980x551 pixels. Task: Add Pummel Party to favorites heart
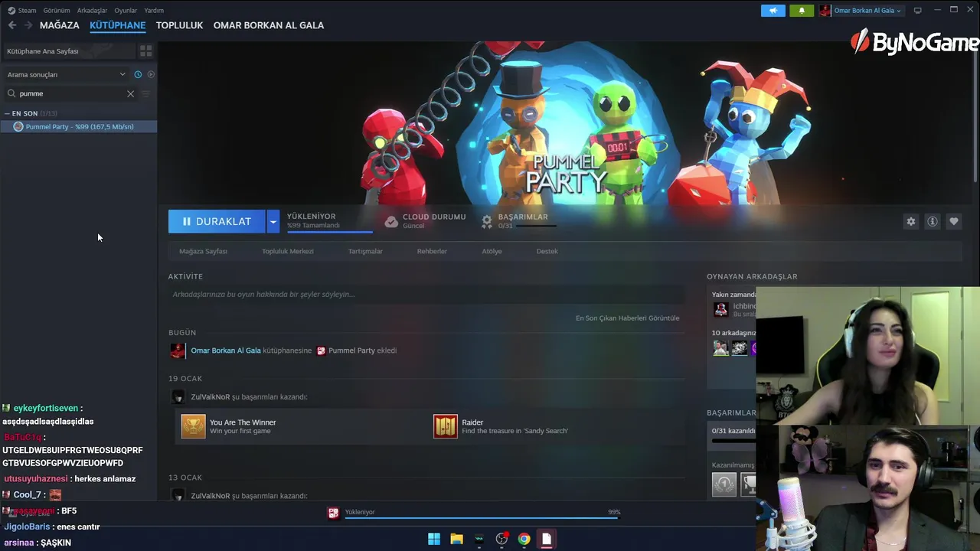954,221
